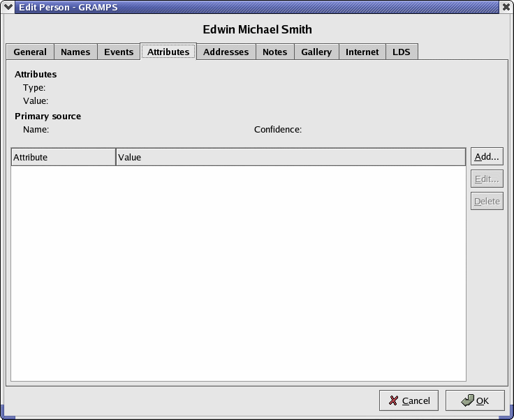
Task: Click the disabled Edit... button
Action: click(487, 179)
